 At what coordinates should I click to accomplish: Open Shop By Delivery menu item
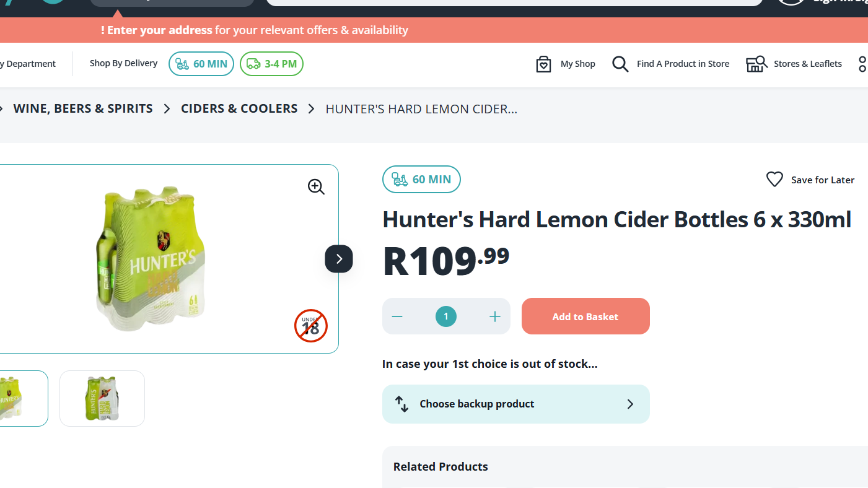[123, 63]
